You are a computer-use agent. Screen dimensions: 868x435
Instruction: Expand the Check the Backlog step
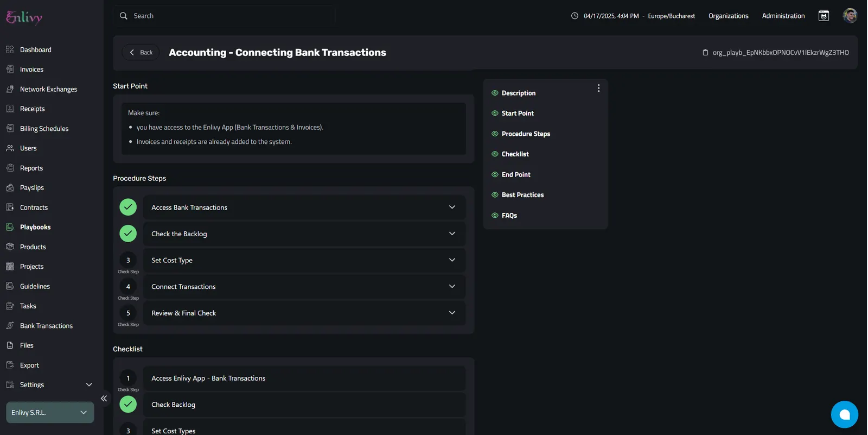tap(452, 234)
